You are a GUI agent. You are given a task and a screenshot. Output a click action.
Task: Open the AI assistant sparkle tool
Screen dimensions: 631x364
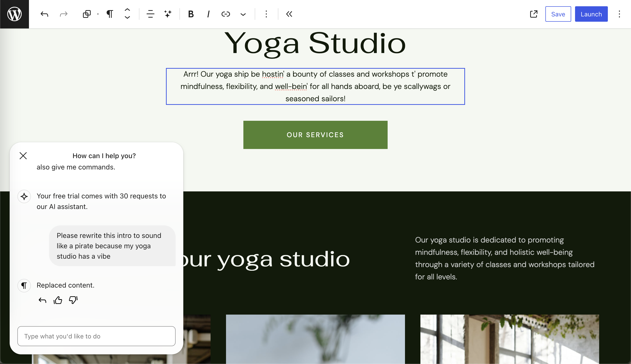[168, 14]
